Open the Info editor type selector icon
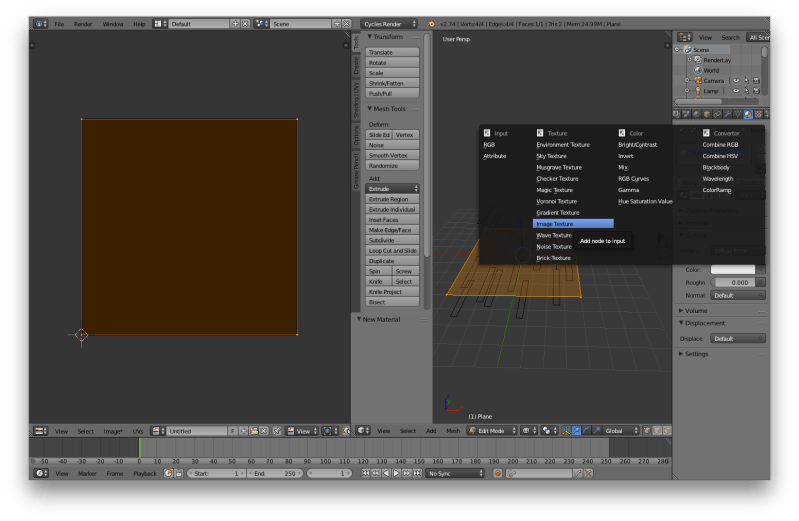This screenshot has height=521, width=799. click(41, 24)
